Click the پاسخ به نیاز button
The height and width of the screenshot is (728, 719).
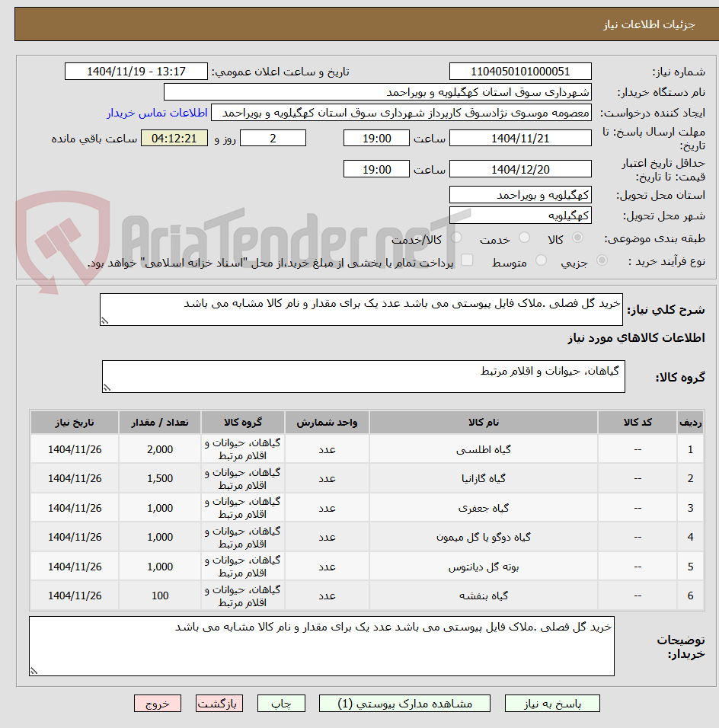[x=552, y=704]
